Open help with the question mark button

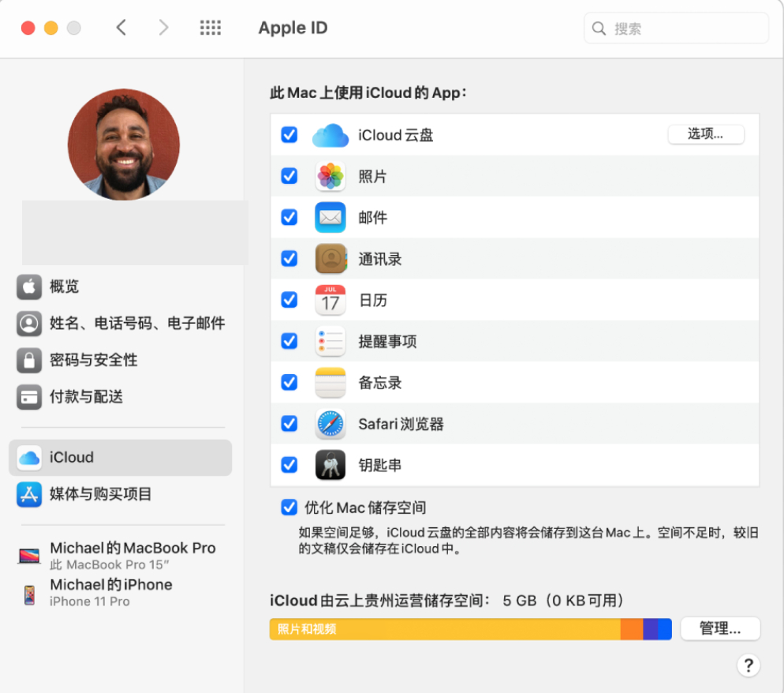coord(748,665)
